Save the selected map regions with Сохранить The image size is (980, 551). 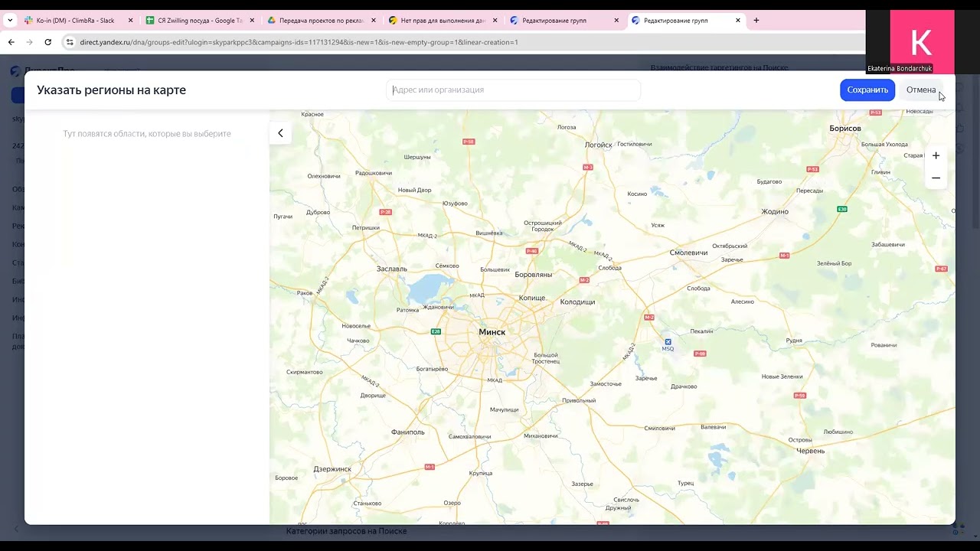867,90
